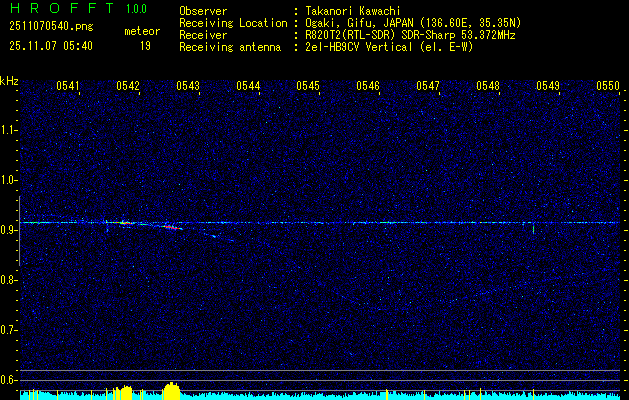Click the HROFFT program title
Image resolution: width=629 pixels, height=400 pixels.
(58, 8)
